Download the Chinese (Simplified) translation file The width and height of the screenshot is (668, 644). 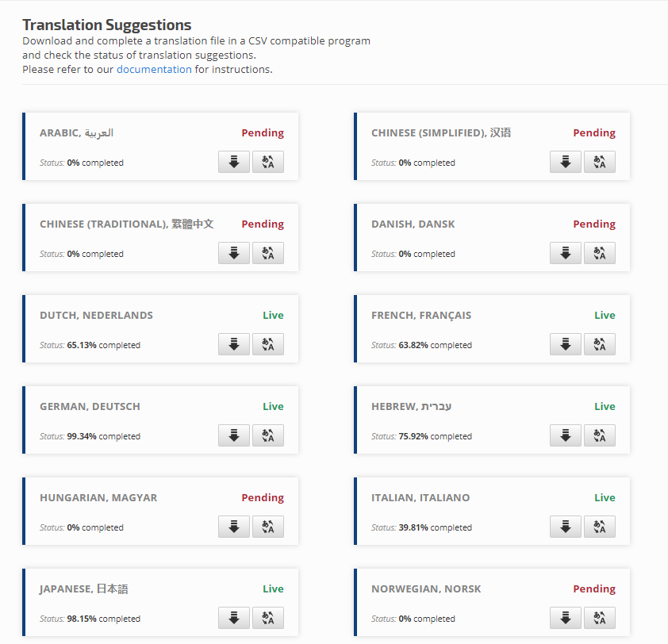pos(565,162)
